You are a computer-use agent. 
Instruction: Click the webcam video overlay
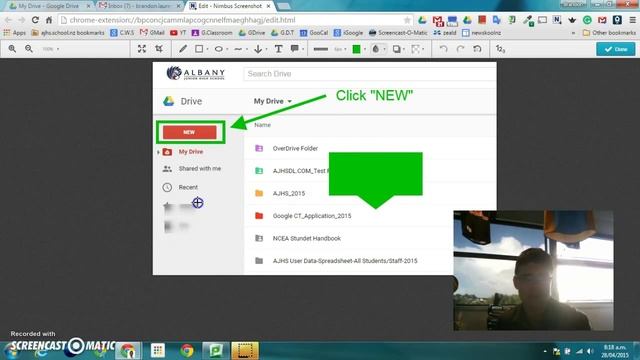[x=533, y=270]
